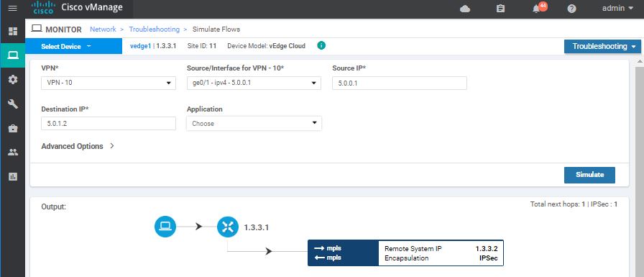644x277 pixels.
Task: Open the tasks clipboard icon
Action: click(500, 9)
